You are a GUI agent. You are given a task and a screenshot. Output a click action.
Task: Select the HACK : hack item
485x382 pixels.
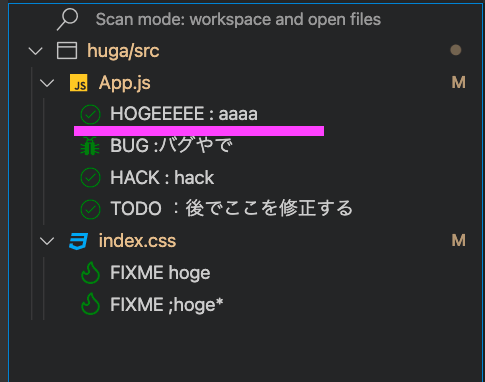[x=162, y=177]
